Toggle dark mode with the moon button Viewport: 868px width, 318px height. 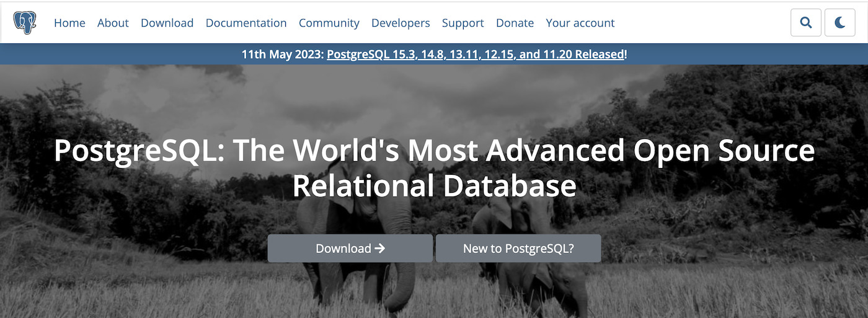(x=840, y=23)
